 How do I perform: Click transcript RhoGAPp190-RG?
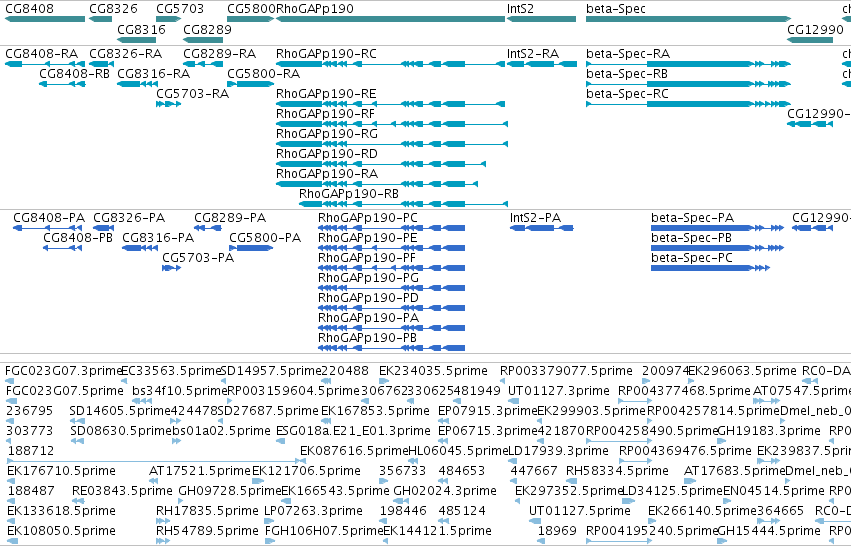(x=392, y=144)
